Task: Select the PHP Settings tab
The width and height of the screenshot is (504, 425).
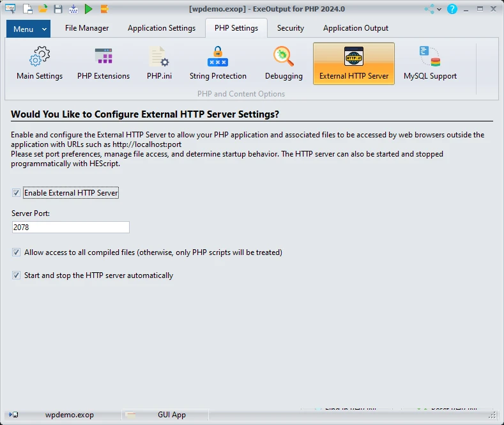Action: [x=236, y=28]
